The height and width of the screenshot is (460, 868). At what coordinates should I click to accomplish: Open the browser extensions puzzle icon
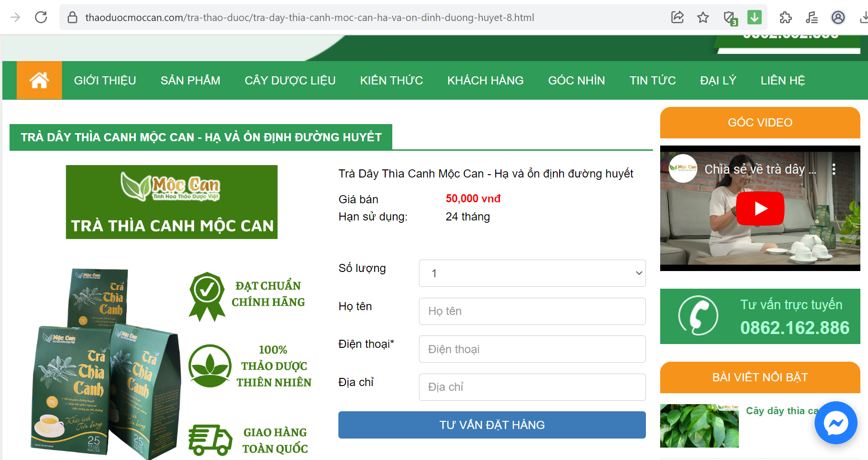tap(785, 18)
